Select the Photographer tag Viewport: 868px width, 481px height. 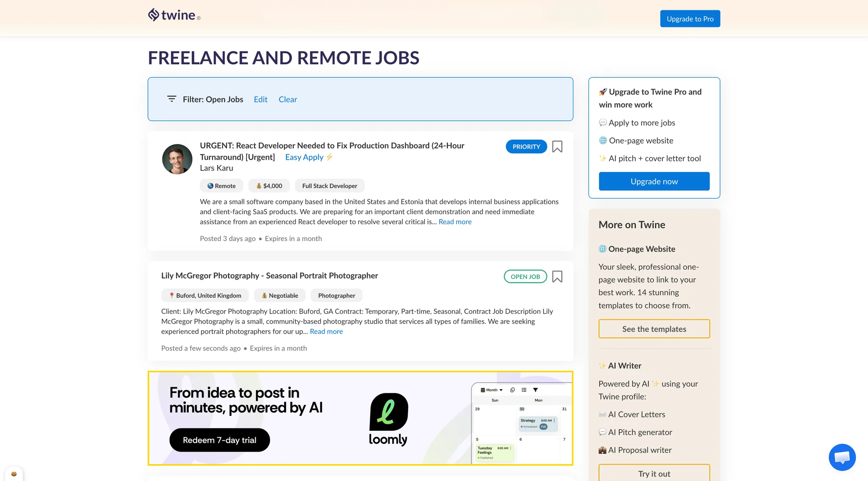coord(336,295)
